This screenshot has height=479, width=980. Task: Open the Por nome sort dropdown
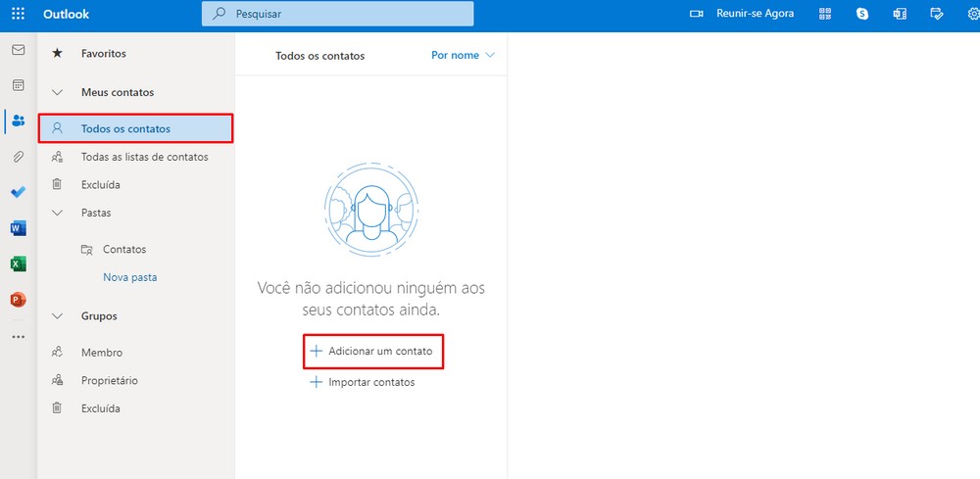pyautogui.click(x=463, y=55)
